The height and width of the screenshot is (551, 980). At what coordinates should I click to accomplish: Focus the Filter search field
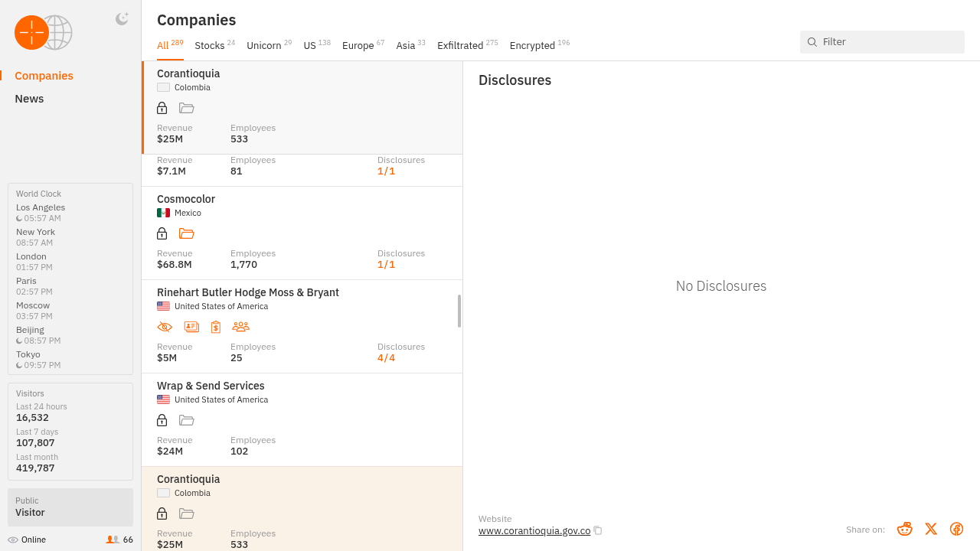882,42
